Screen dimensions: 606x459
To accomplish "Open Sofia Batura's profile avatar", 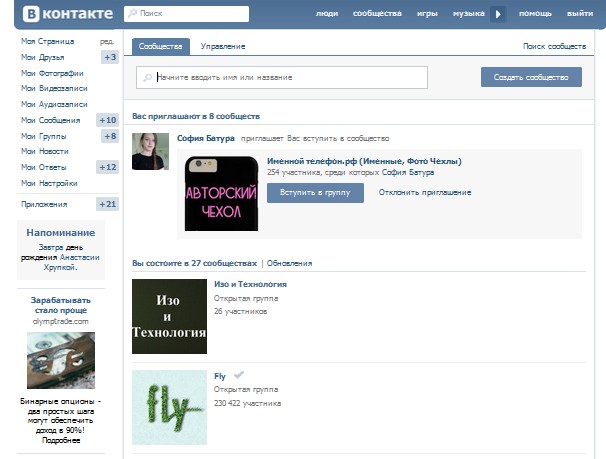I will (150, 151).
